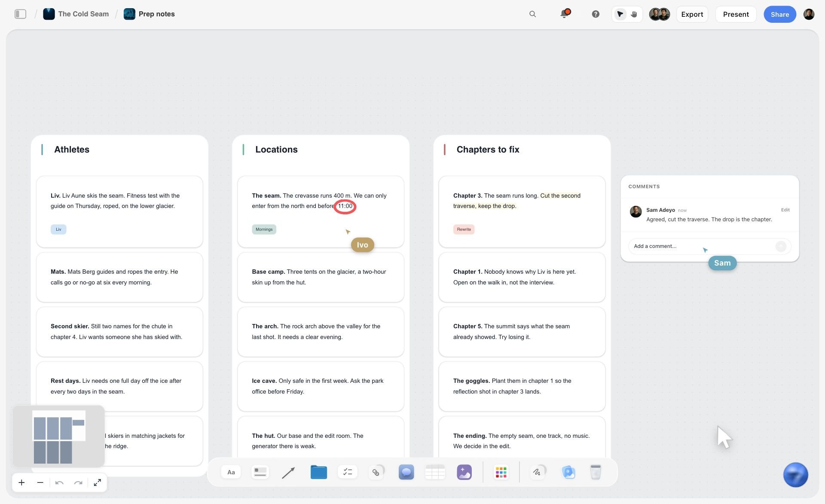Open the notifications bell
The image size is (825, 504).
coord(565,14)
